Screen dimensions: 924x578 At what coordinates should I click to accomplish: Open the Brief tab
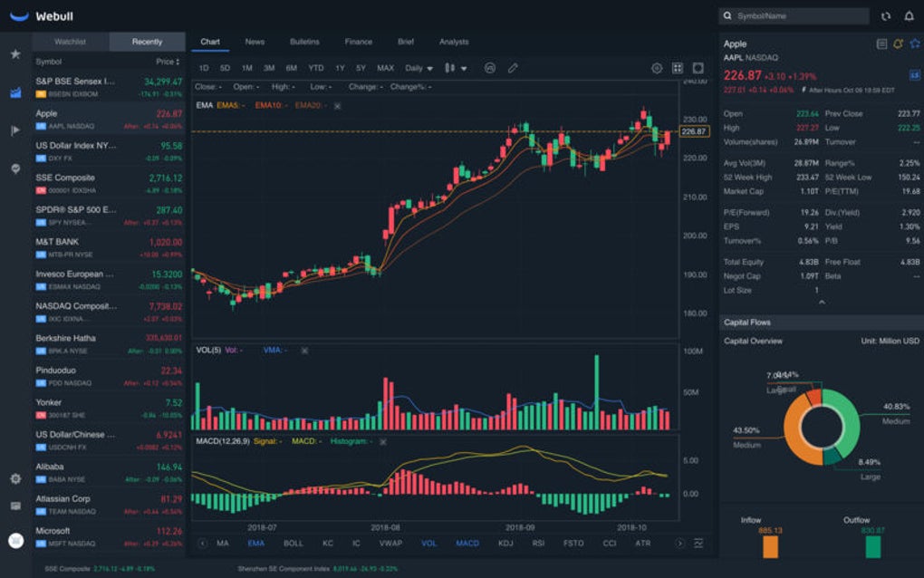tap(406, 42)
